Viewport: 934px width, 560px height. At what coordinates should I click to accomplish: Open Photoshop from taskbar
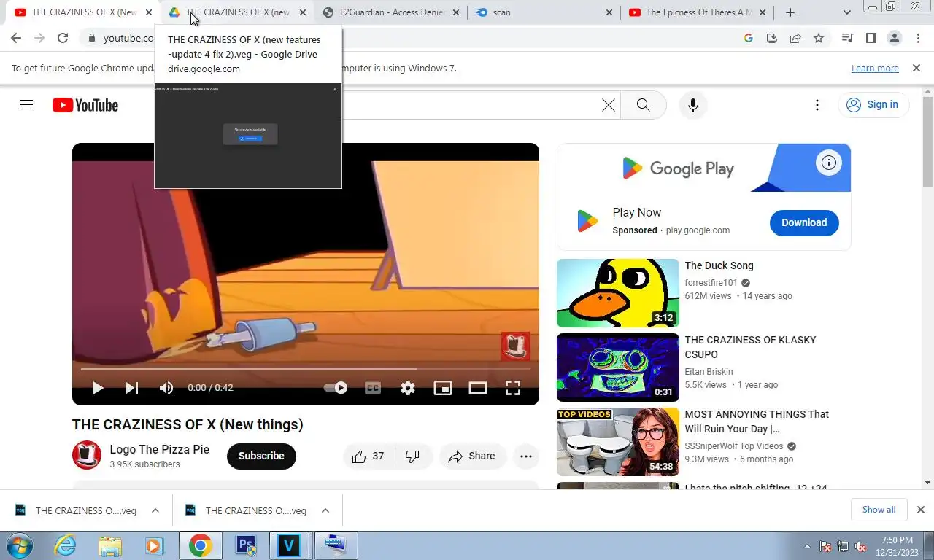pos(246,545)
